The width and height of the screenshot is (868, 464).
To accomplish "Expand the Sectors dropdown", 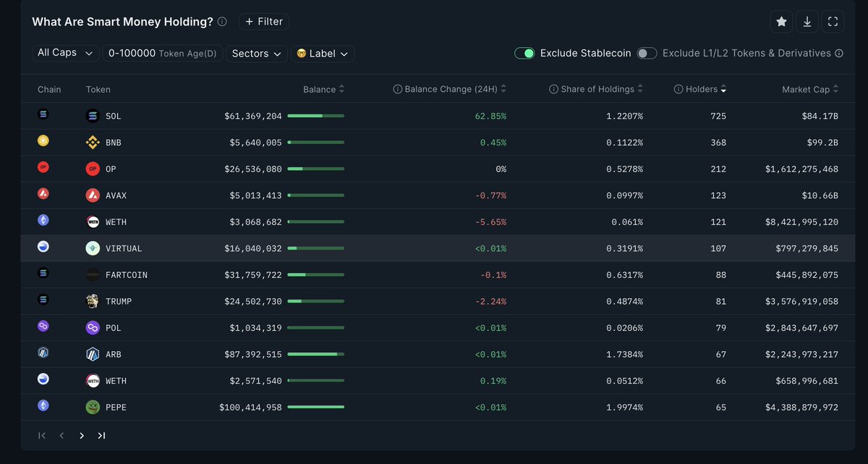I will 257,53.
